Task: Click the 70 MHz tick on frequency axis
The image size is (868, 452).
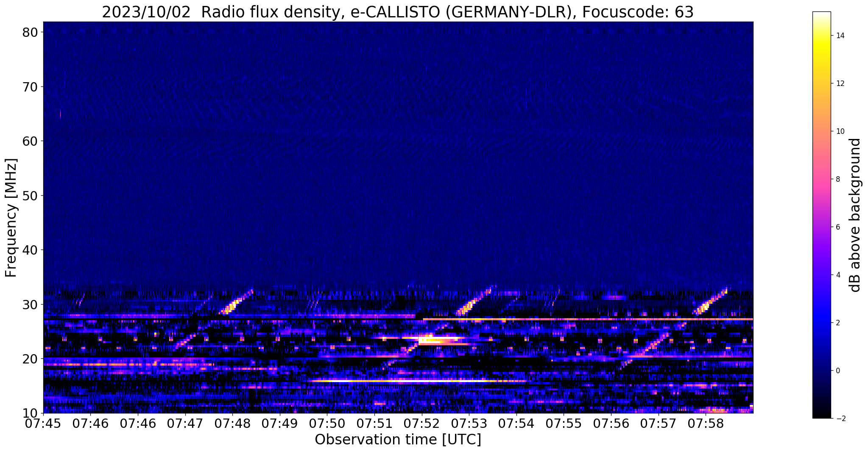Action: pyautogui.click(x=30, y=87)
